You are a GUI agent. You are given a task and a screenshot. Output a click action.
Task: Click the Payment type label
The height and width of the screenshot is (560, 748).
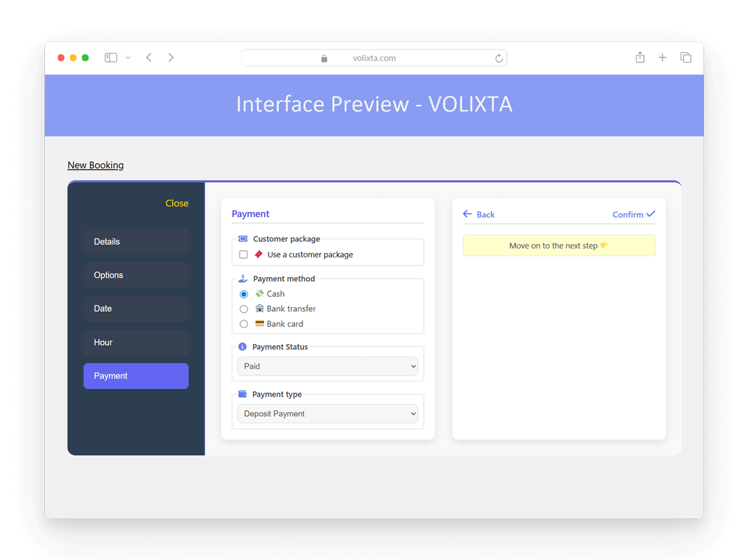pos(277,394)
